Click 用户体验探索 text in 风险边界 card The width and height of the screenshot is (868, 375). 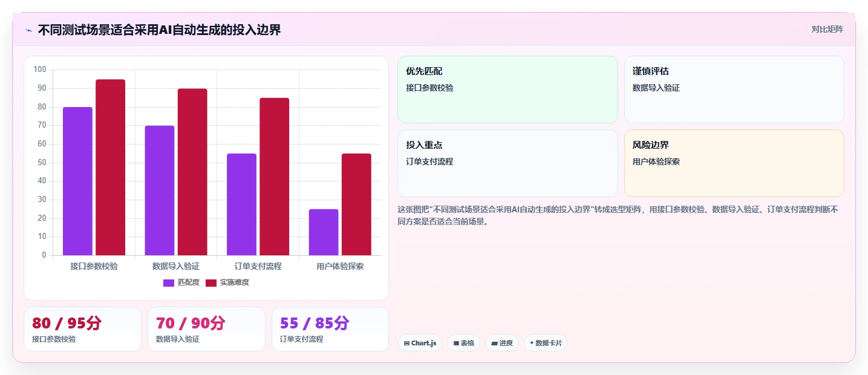[656, 162]
